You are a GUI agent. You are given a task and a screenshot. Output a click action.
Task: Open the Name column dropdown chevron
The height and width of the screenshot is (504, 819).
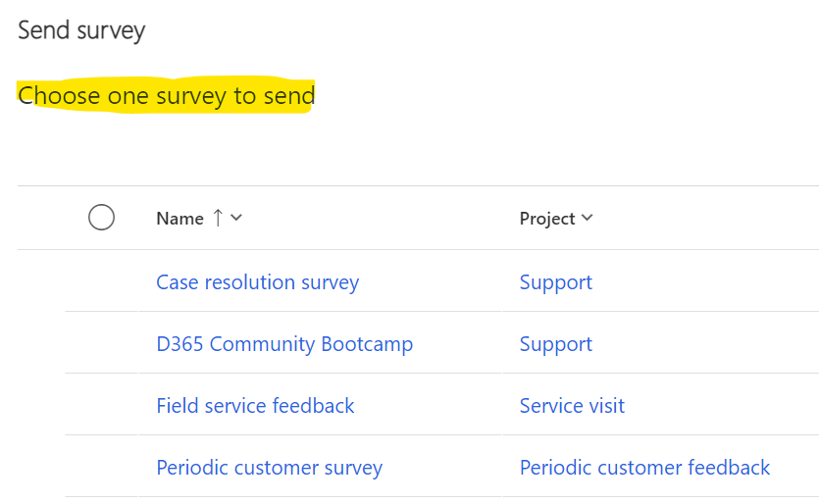coord(236,218)
